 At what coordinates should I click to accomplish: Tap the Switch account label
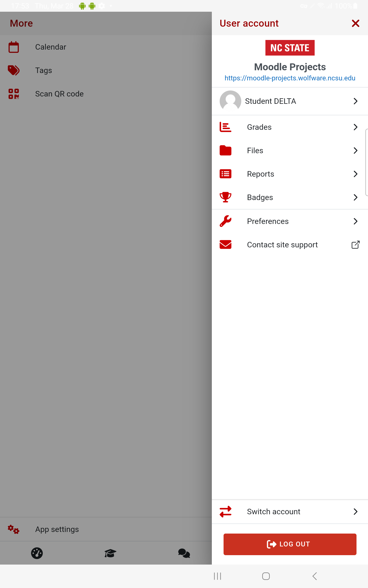tap(273, 512)
